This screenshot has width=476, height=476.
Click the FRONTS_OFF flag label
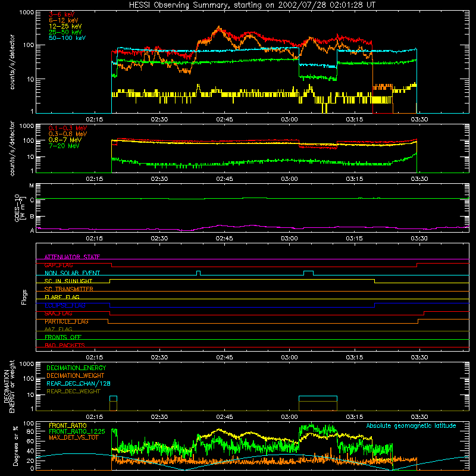click(63, 337)
